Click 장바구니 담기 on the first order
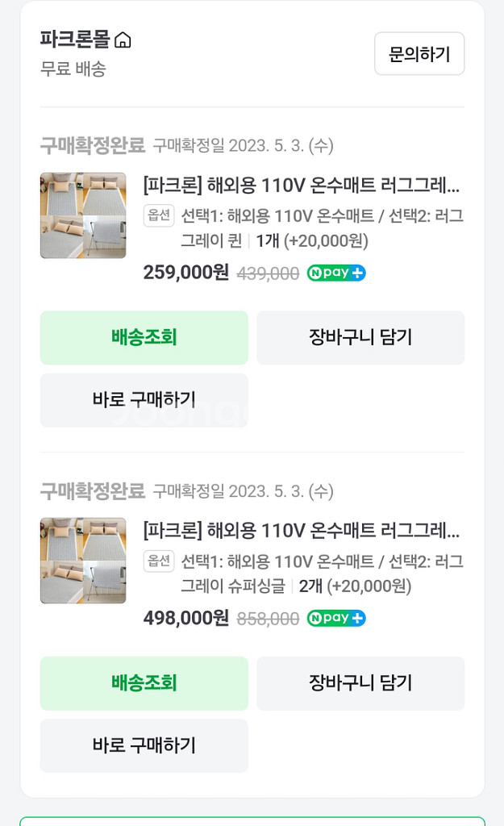Screen dimensions: 504x826 (x=360, y=338)
